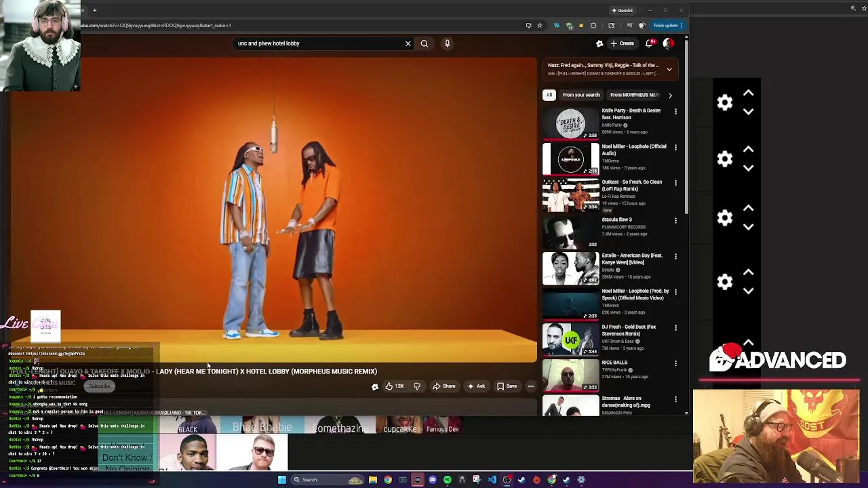Click the lowest gear icon in the right overlay panel
The height and width of the screenshot is (488, 868).
[725, 282]
